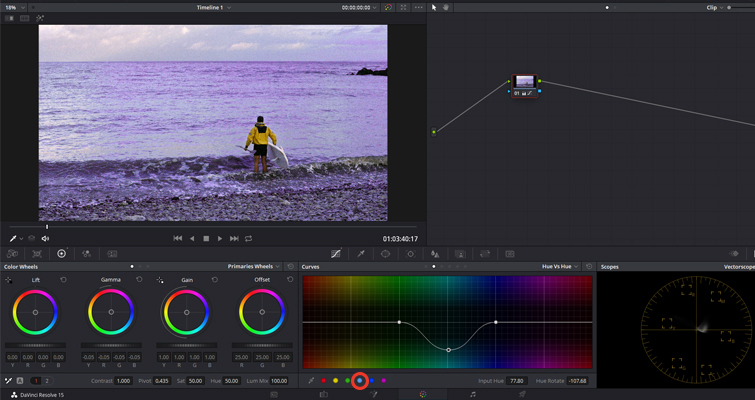Viewport: 755px width, 400px height.
Task: Jump to last frame
Action: pyautogui.click(x=234, y=239)
